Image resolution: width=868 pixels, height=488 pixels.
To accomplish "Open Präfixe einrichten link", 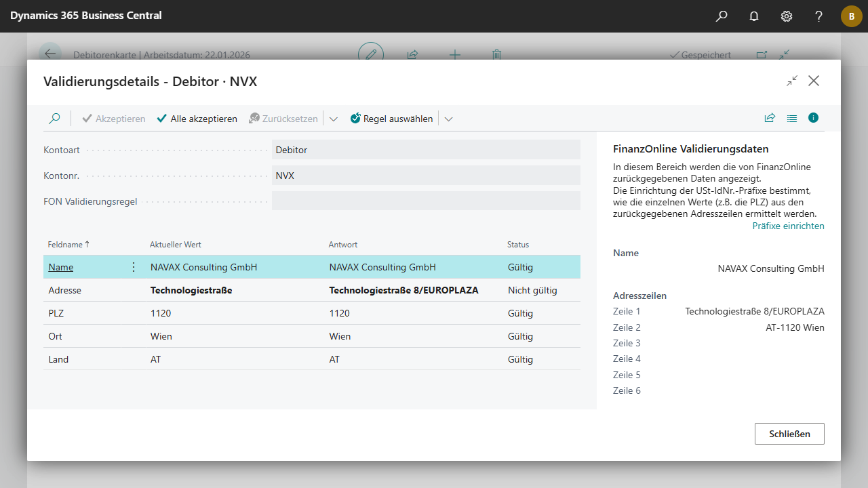I will click(x=788, y=226).
